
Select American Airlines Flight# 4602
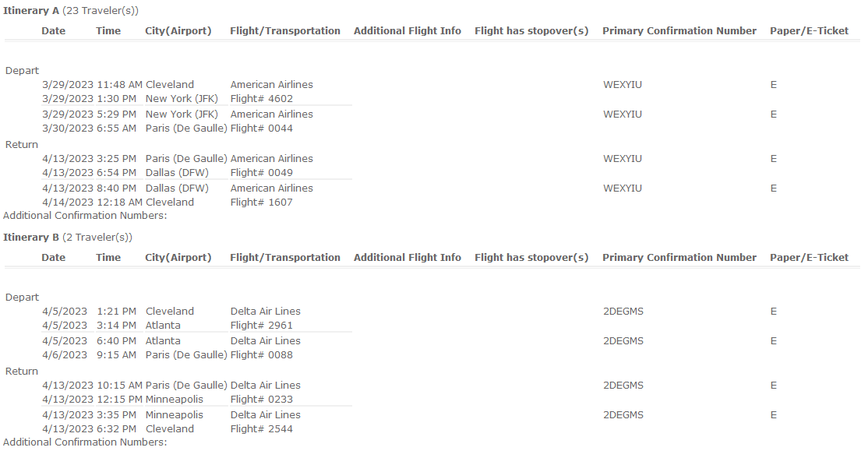point(261,99)
